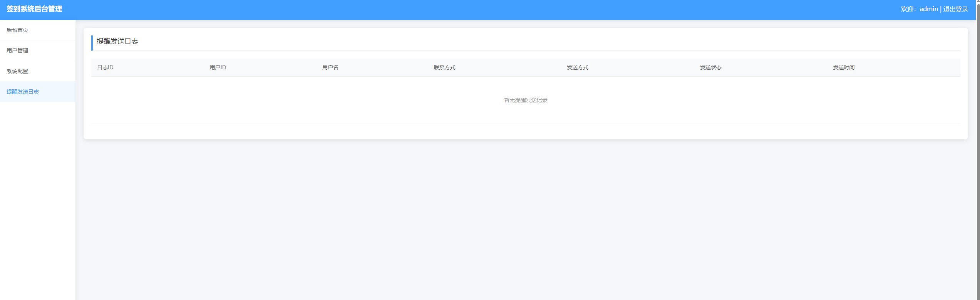Click the 联系方式 column header
The width and height of the screenshot is (980, 300).
click(x=444, y=67)
